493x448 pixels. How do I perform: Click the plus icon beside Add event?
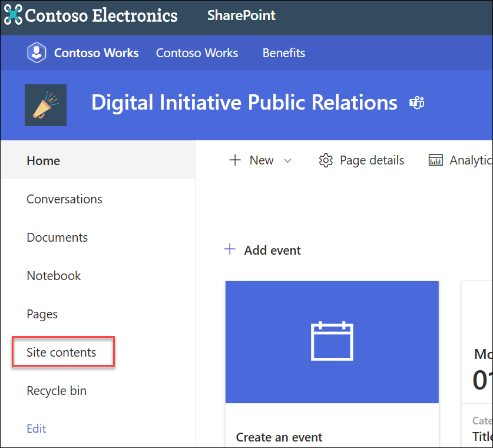coord(229,249)
